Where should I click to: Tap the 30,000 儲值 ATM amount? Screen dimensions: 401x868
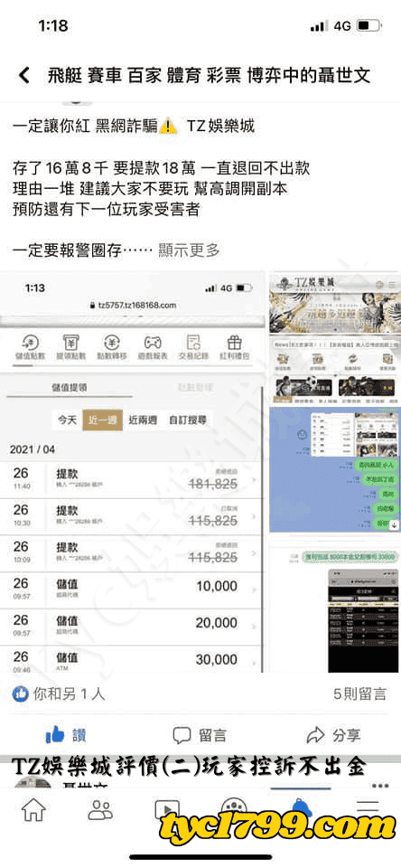click(216, 659)
